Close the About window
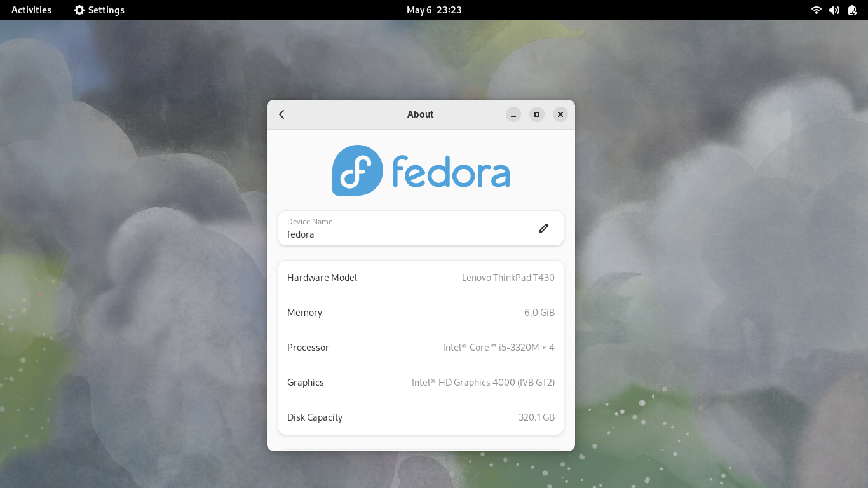This screenshot has width=868, height=488. coord(560,114)
